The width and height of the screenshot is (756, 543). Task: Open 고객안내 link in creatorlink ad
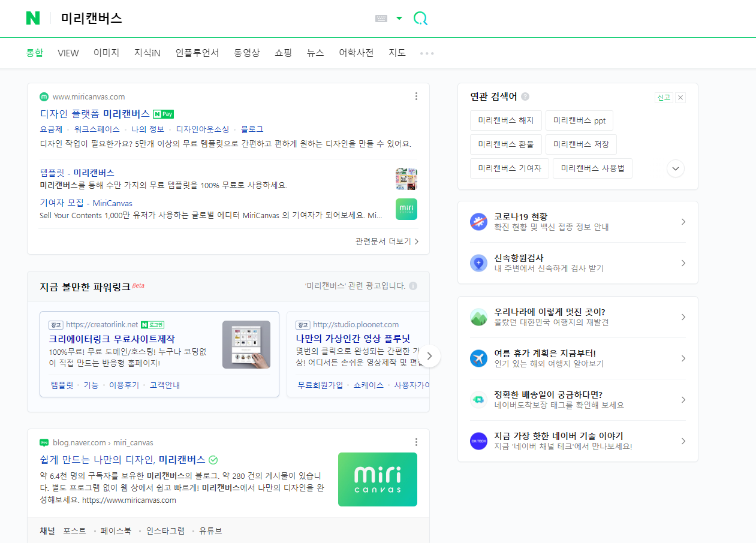click(165, 385)
